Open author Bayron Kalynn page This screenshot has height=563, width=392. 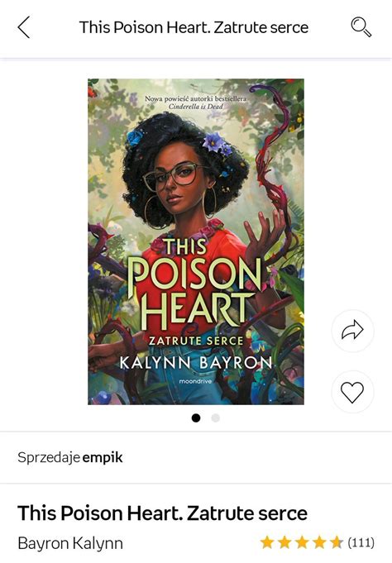point(70,543)
